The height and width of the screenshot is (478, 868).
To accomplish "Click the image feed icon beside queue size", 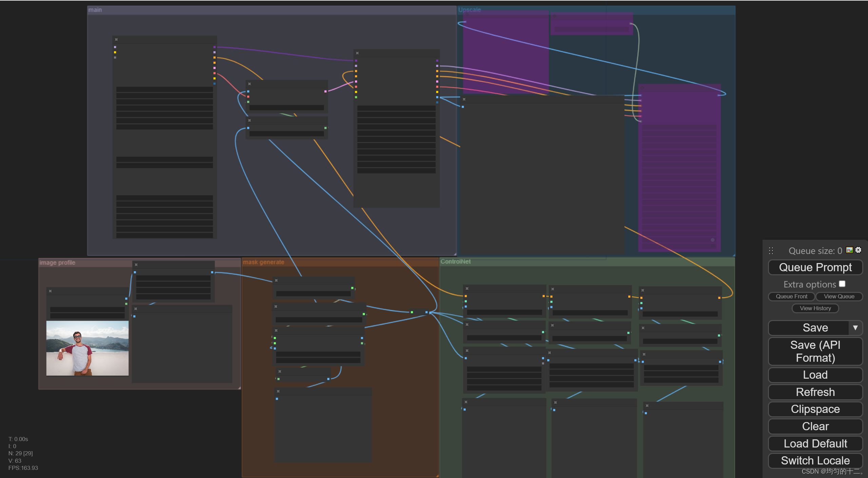I will 849,250.
